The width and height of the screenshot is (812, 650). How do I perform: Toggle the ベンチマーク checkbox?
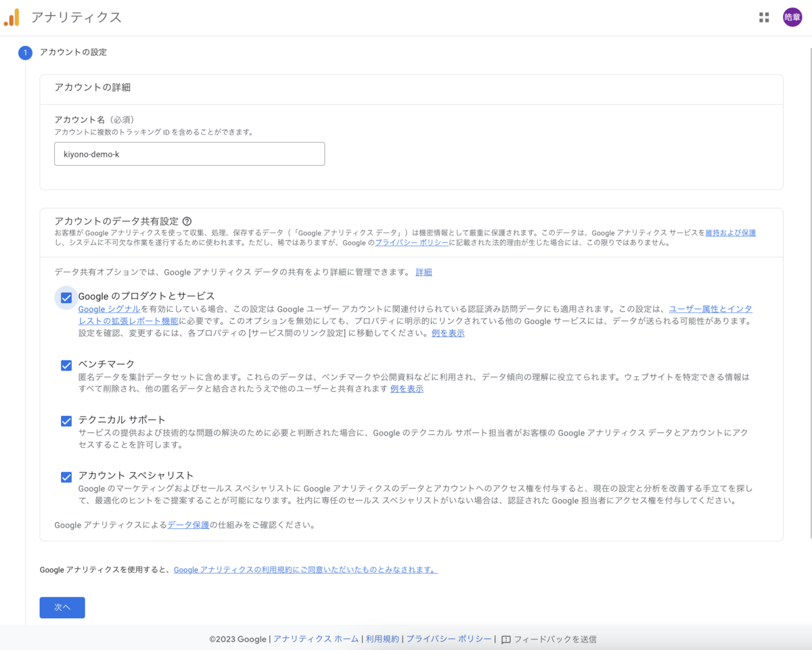pos(66,365)
